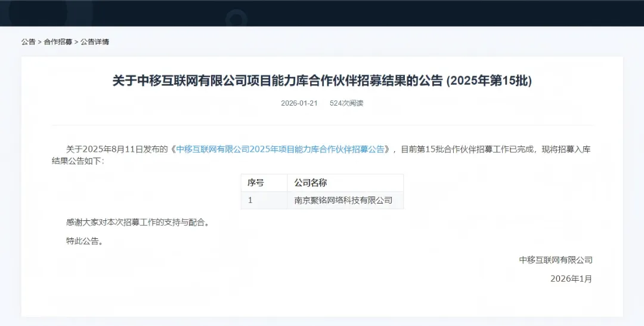The height and width of the screenshot is (326, 644).
Task: Click the 感谢大家对本次招募工作的支持与配合 paragraph
Action: 140,222
